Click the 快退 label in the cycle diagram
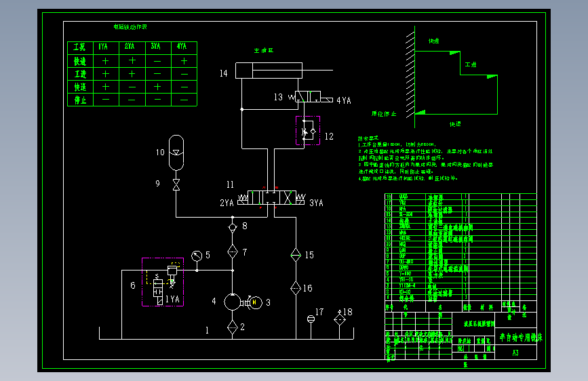588x381 pixels. point(455,124)
